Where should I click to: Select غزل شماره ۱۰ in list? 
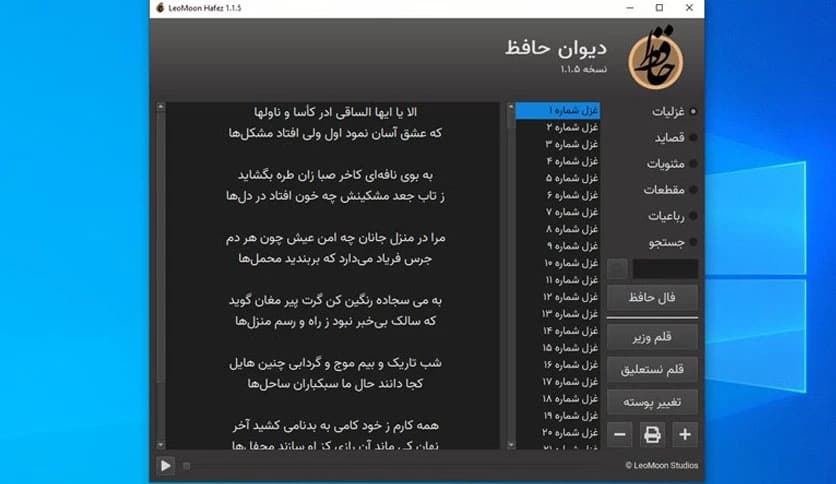558,263
